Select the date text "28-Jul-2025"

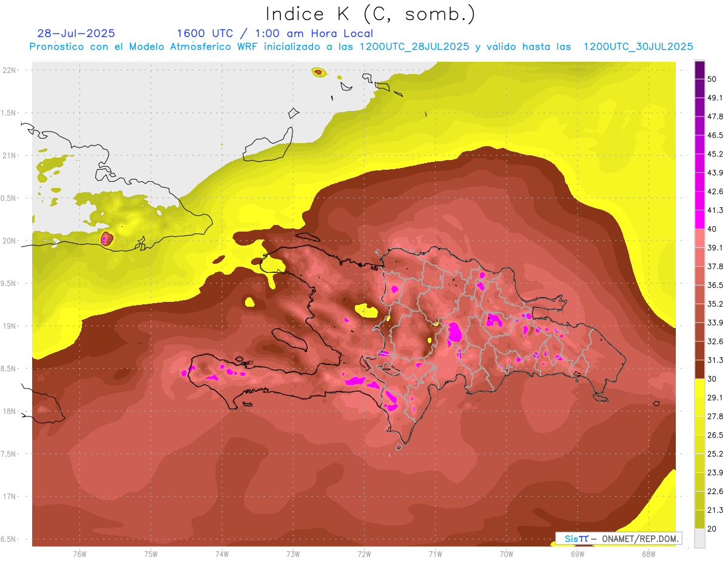tap(76, 33)
